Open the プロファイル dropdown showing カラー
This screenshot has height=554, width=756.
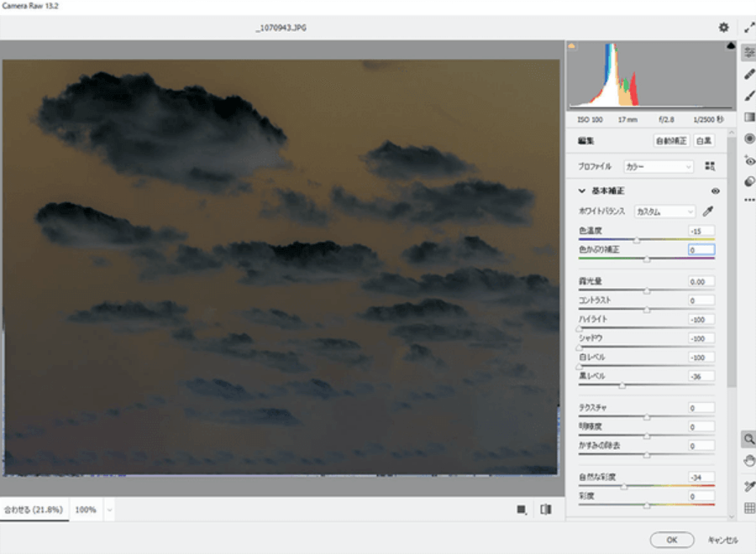pos(658,167)
